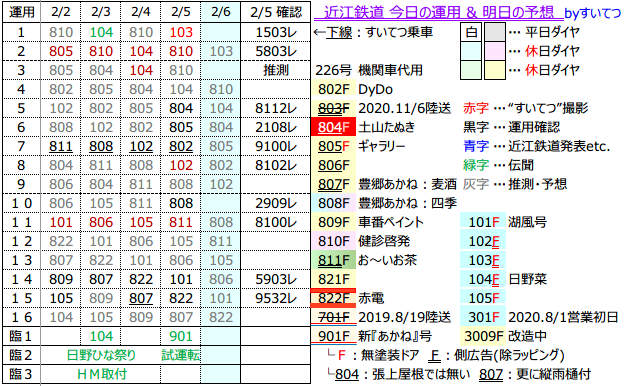
Task: Click the 901F train cell
Action: click(x=334, y=336)
